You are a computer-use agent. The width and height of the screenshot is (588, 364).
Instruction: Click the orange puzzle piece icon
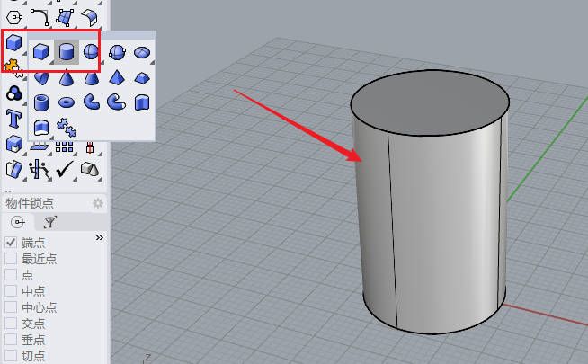pos(13,67)
